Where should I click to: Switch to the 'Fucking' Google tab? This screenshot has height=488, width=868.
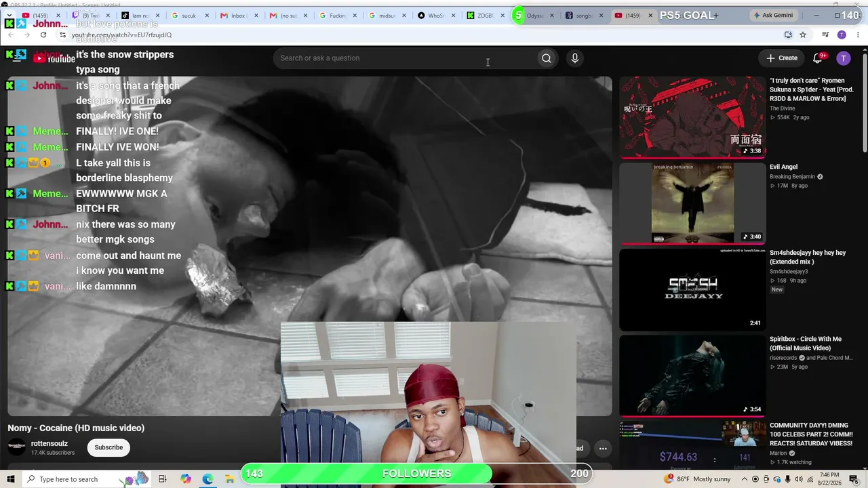click(x=337, y=15)
